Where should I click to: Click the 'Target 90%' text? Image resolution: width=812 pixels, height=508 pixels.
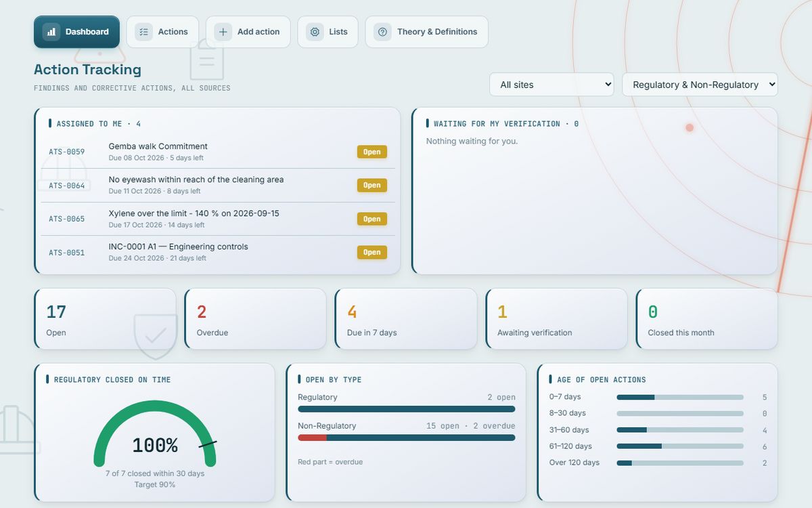tap(155, 484)
